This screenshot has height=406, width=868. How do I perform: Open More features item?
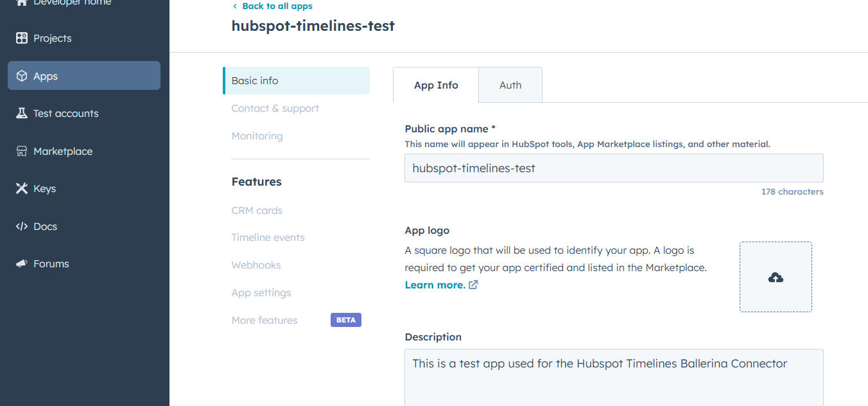[265, 320]
